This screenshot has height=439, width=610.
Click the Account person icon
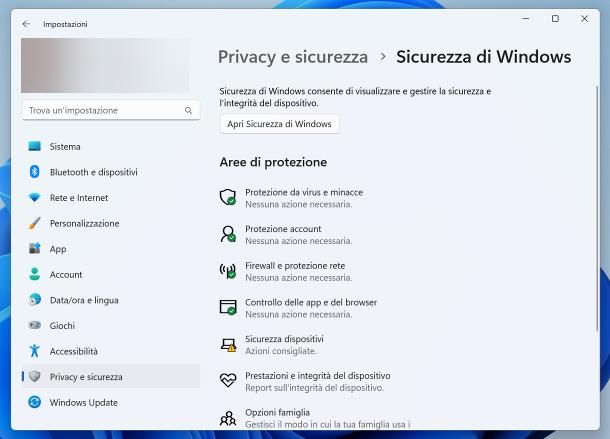coord(35,274)
